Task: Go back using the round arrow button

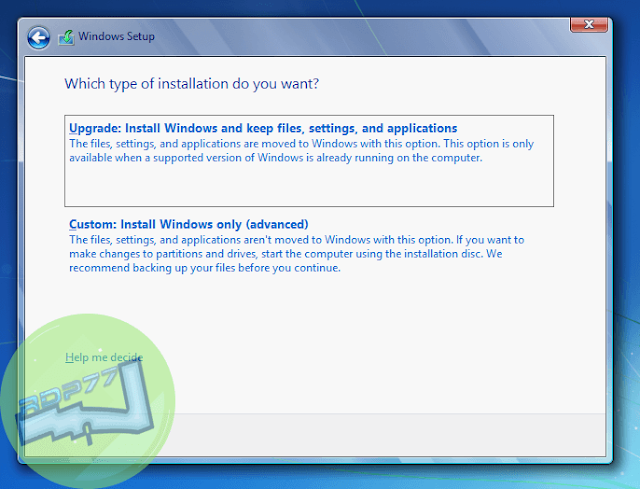Action: pyautogui.click(x=39, y=38)
